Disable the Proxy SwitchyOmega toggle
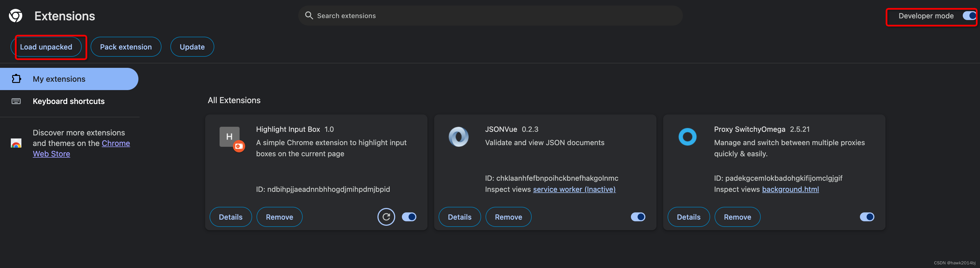 [867, 217]
